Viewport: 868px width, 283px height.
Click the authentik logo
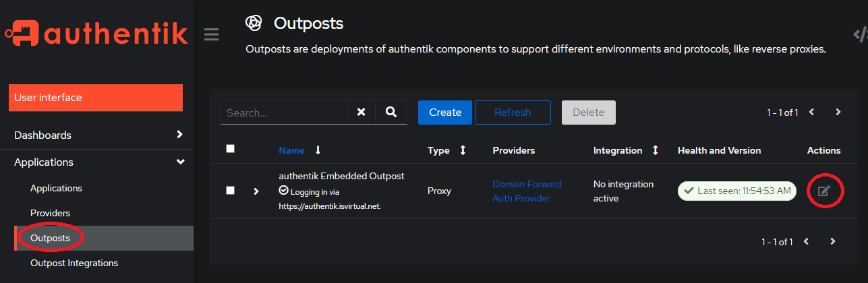pyautogui.click(x=96, y=34)
